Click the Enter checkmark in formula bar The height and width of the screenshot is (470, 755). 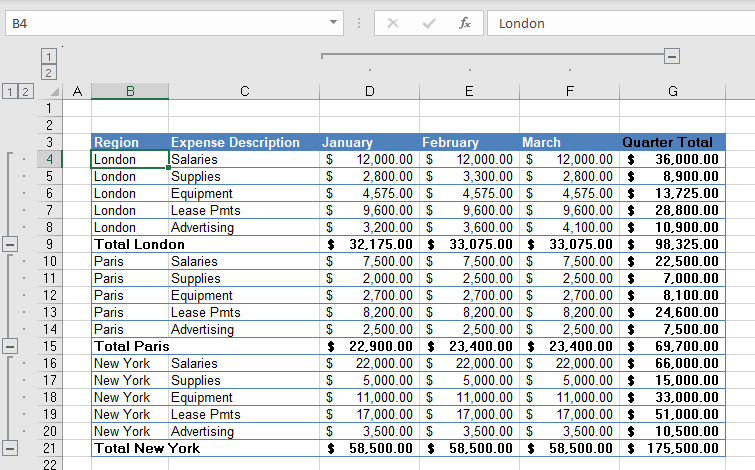coord(429,23)
